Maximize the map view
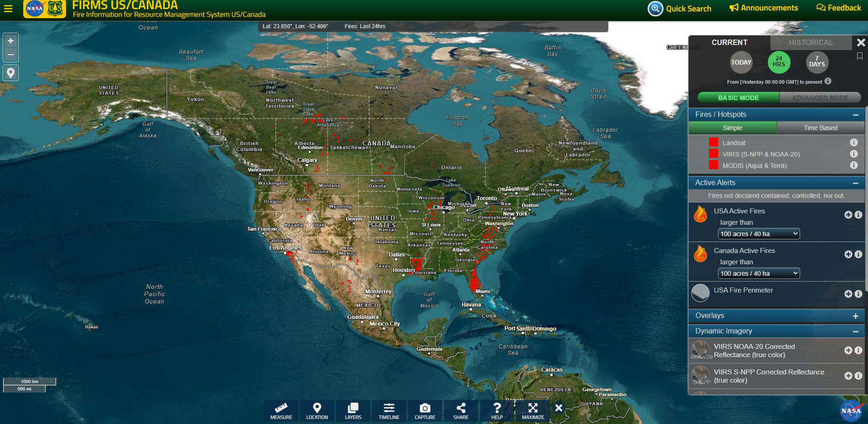This screenshot has width=868, height=424. click(533, 411)
